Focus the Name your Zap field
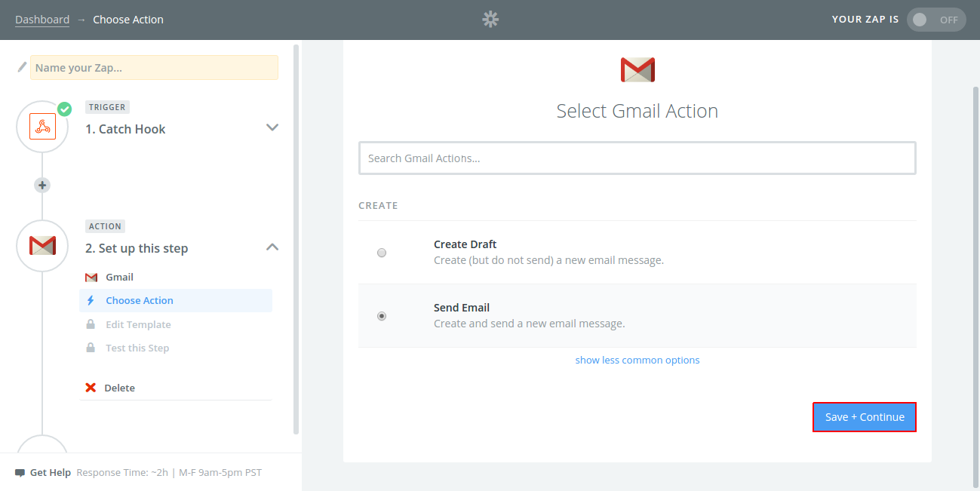Viewport: 980px width, 491px height. pyautogui.click(x=154, y=67)
